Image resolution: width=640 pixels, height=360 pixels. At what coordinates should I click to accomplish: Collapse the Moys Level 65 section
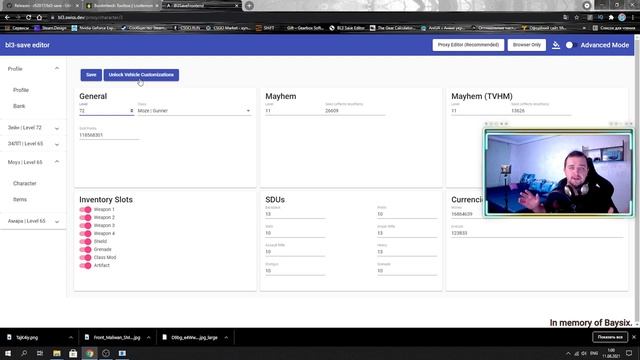tap(57, 162)
